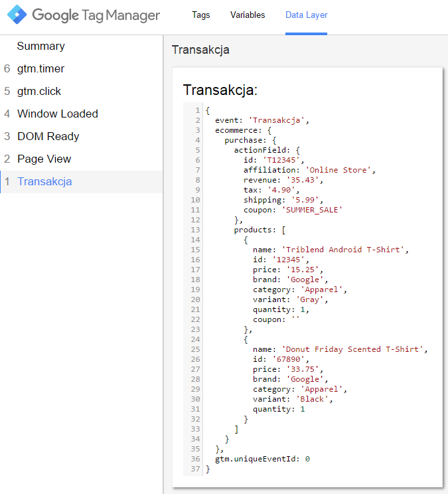
Task: Click the 'Triblend Android T-Shirt' product name
Action: point(344,250)
